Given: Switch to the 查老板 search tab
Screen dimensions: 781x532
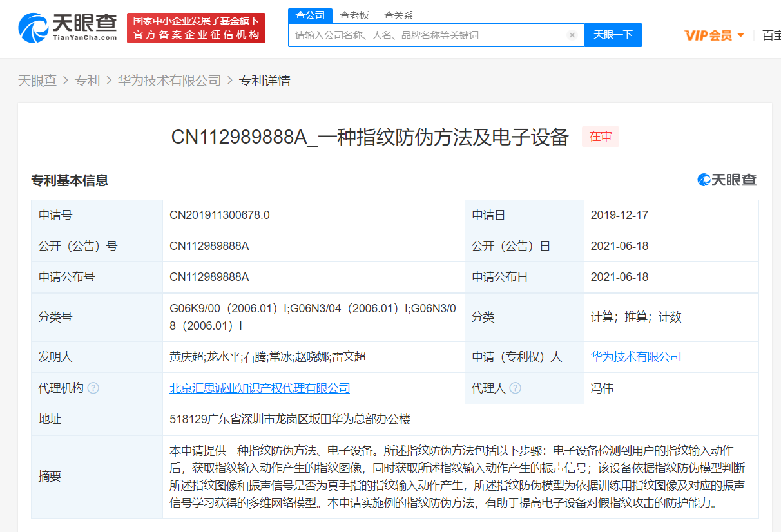Looking at the screenshot, I should point(355,15).
